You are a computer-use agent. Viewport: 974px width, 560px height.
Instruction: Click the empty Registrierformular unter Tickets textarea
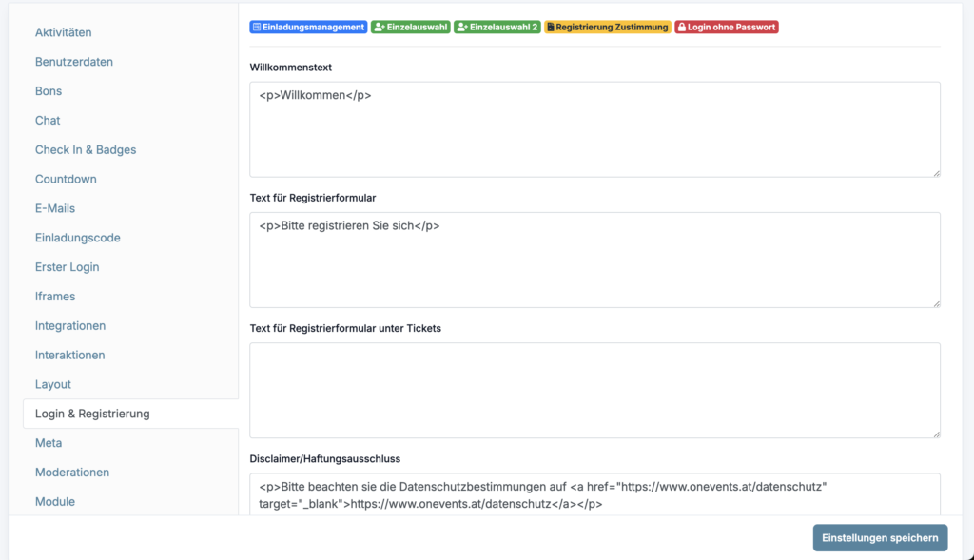point(594,390)
